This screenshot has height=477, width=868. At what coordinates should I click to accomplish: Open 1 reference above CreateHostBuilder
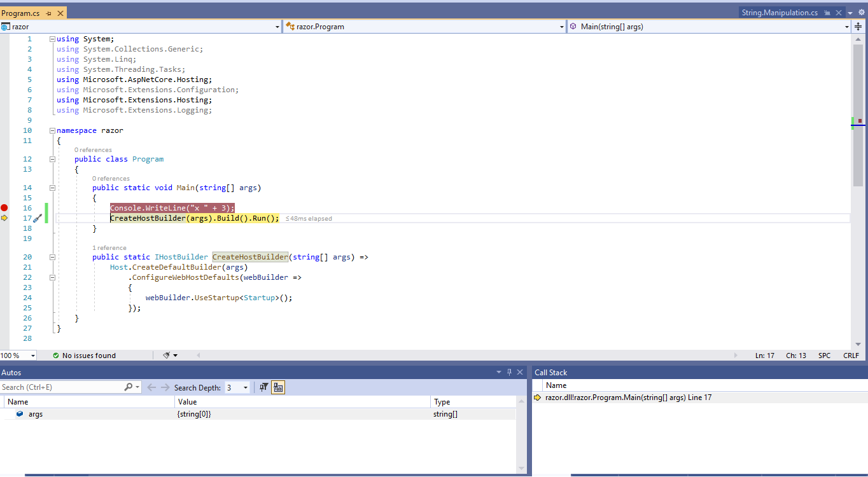coord(109,248)
